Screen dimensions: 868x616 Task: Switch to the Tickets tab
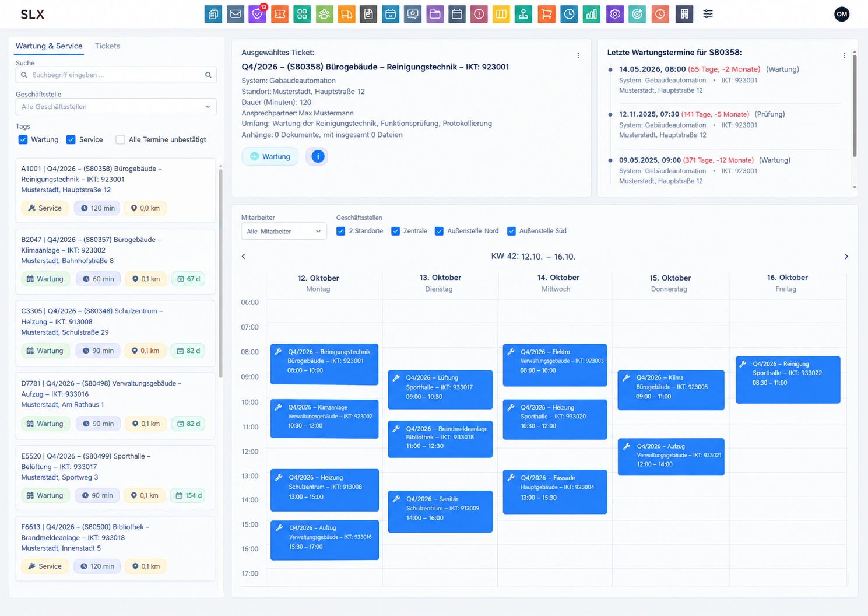click(x=107, y=46)
